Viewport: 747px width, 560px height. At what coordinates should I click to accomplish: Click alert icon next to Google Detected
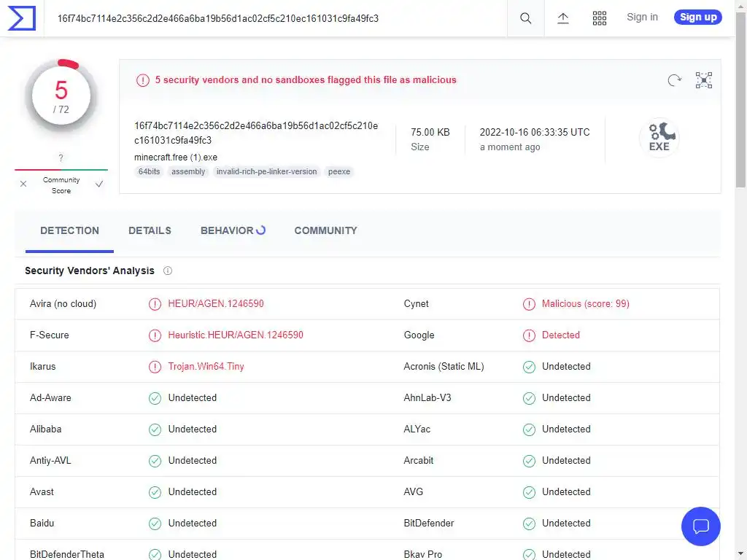coord(529,335)
